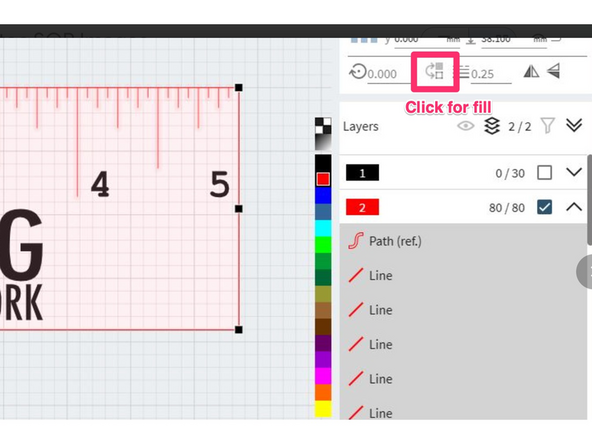Select the black layer 1 badge
The width and height of the screenshot is (592, 444).
pos(362,173)
